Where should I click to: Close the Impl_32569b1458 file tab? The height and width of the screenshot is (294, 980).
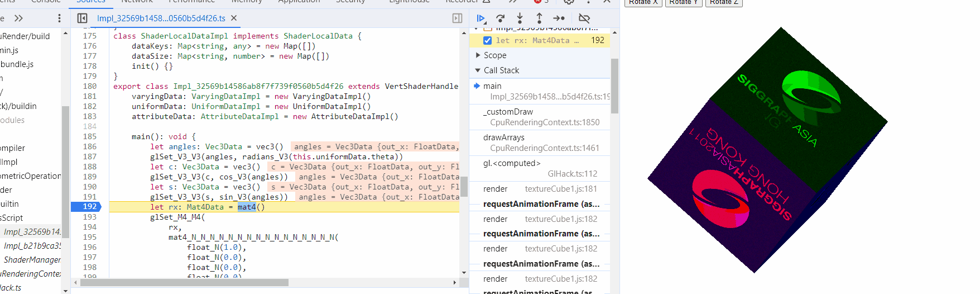(x=234, y=18)
